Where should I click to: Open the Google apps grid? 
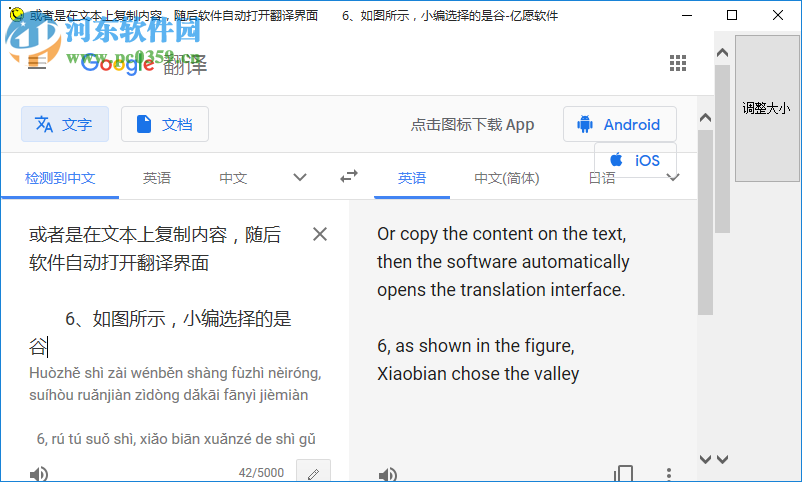click(678, 63)
